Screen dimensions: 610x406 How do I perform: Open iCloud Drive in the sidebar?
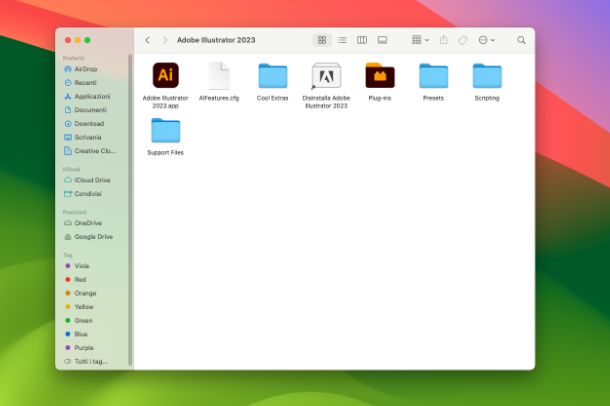pos(90,180)
